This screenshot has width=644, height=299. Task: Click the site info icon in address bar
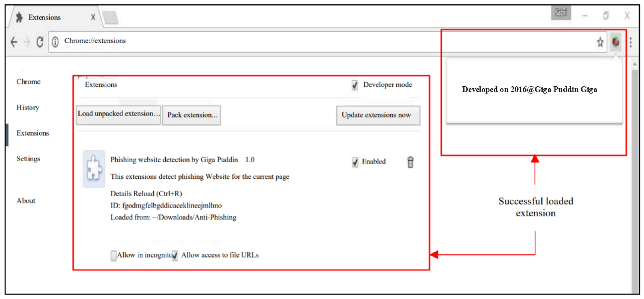tap(55, 42)
